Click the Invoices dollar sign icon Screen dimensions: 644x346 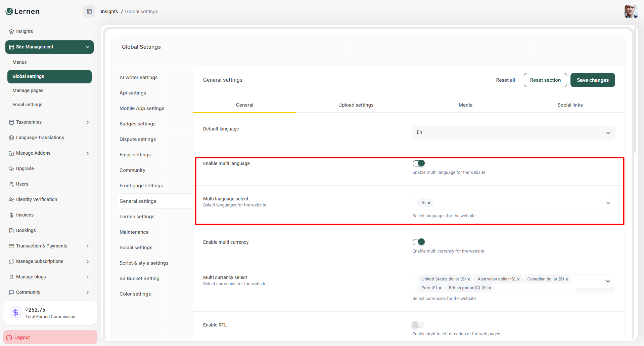tap(11, 215)
